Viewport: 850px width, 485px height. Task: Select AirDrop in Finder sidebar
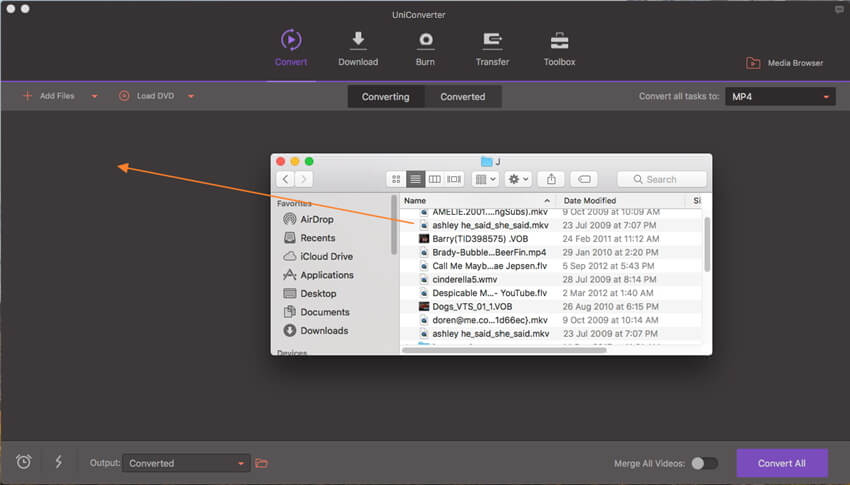308,219
